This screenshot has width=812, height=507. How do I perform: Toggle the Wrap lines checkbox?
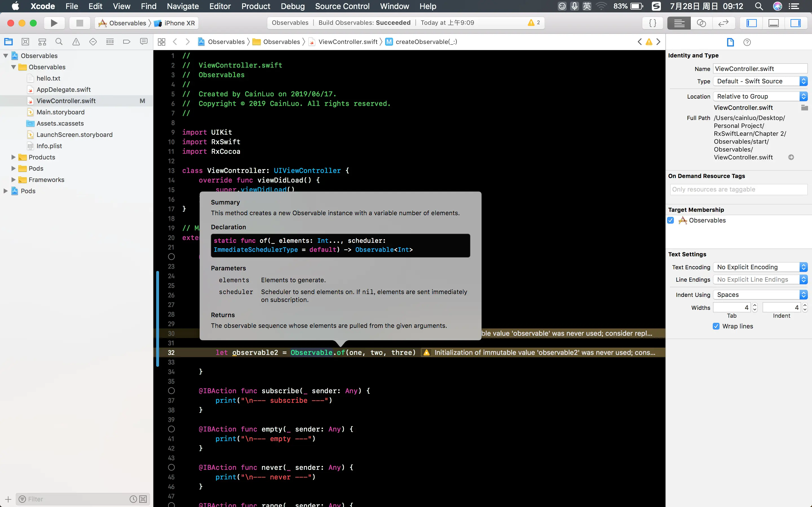click(x=716, y=326)
